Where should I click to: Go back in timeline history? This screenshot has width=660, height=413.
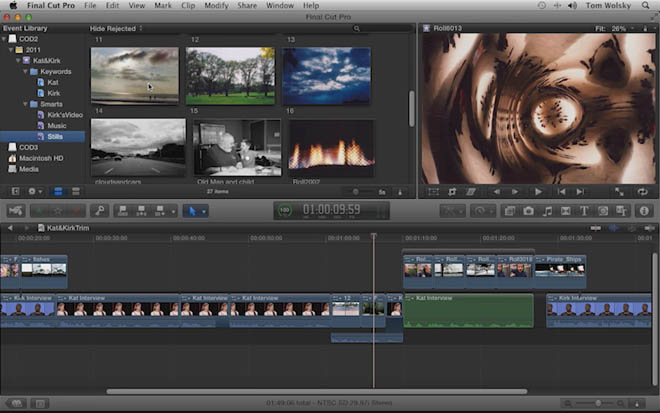[10, 228]
